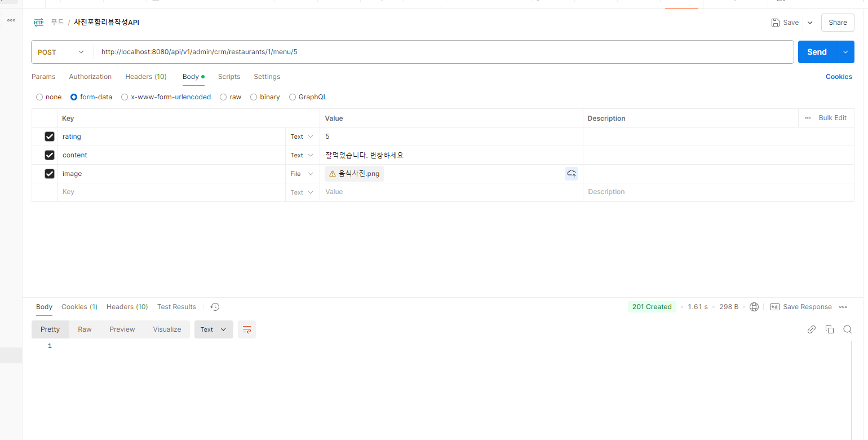This screenshot has height=440, width=868.
Task: Search within the response body
Action: coord(847,329)
